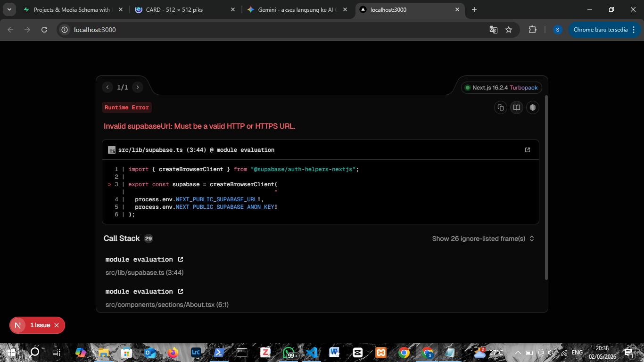Reload the page
644x362 pixels.
tap(44, 30)
